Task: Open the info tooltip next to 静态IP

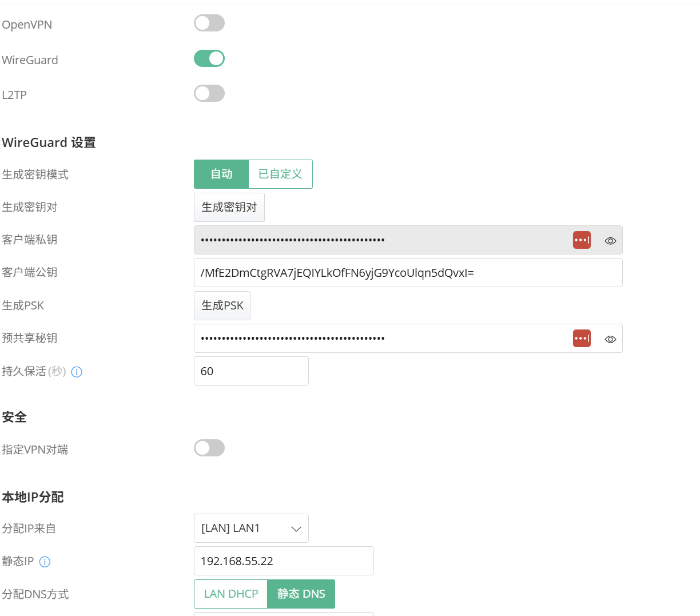Action: pos(45,562)
